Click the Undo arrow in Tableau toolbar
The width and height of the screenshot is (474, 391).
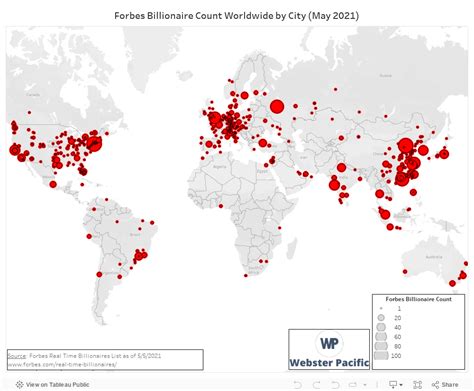(298, 384)
